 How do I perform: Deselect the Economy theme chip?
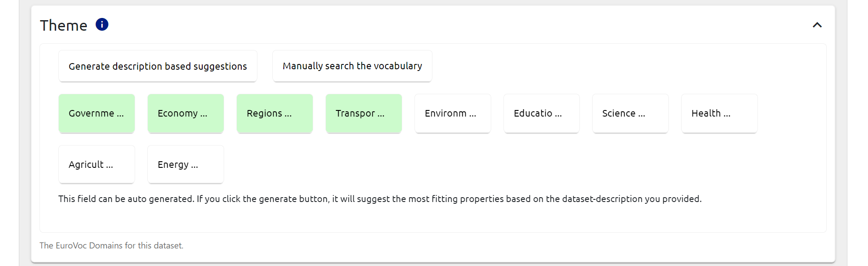(x=186, y=113)
